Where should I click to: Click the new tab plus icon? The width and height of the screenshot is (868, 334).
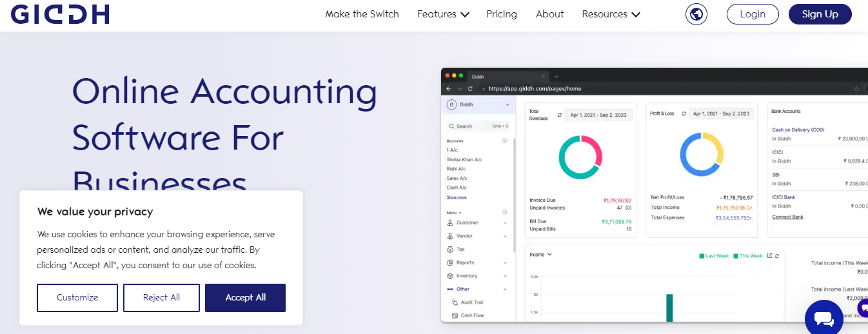557,77
